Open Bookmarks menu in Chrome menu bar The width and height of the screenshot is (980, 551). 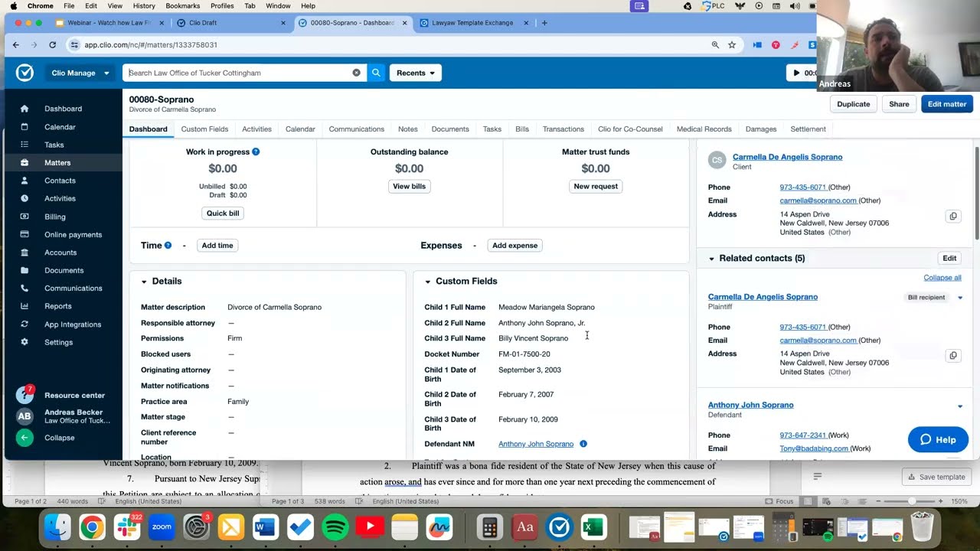(x=182, y=6)
